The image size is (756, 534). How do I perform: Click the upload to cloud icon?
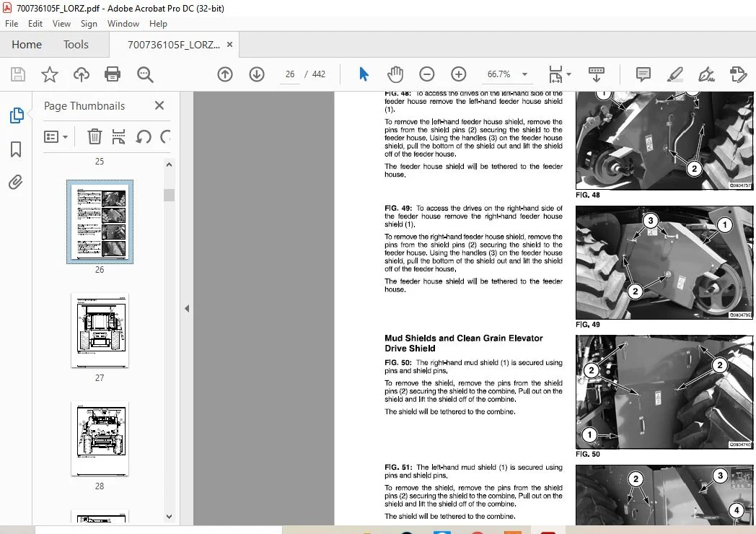[81, 74]
